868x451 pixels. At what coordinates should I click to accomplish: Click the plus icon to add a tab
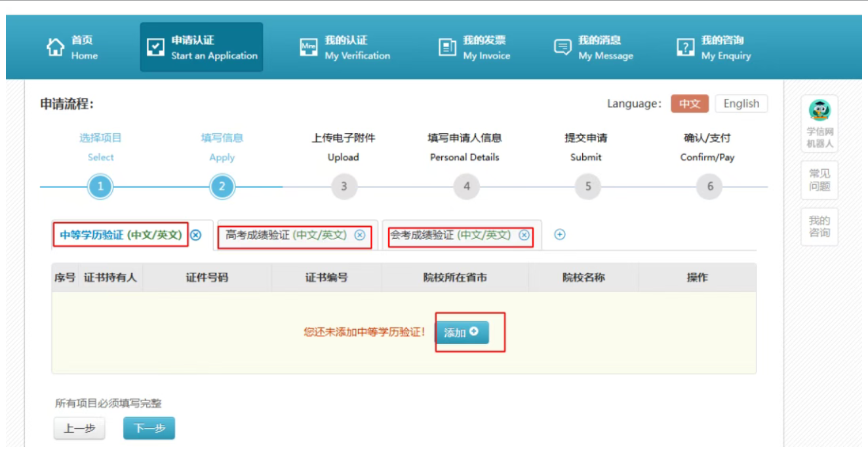coord(559,235)
